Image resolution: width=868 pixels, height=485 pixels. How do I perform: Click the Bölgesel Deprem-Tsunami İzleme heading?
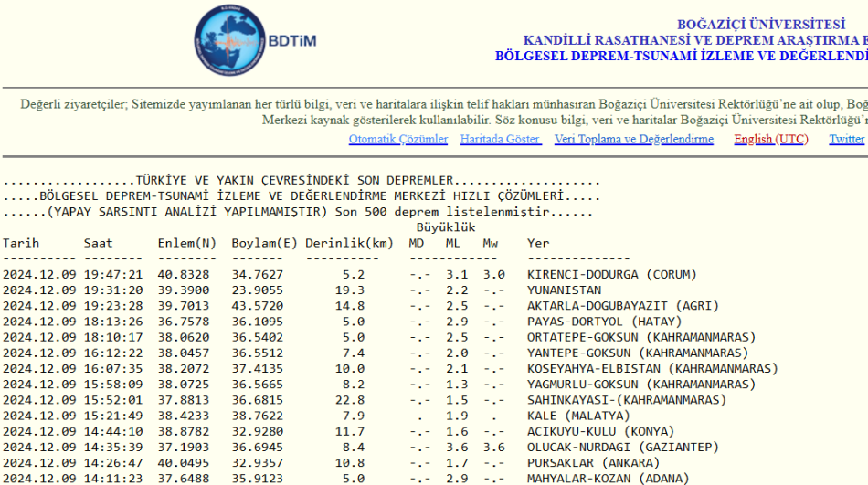tap(681, 56)
